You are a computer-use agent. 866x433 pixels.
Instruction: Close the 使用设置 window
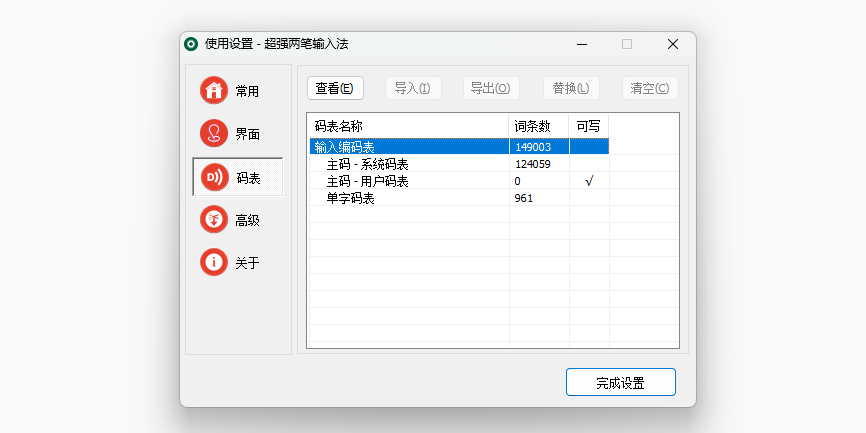[673, 44]
